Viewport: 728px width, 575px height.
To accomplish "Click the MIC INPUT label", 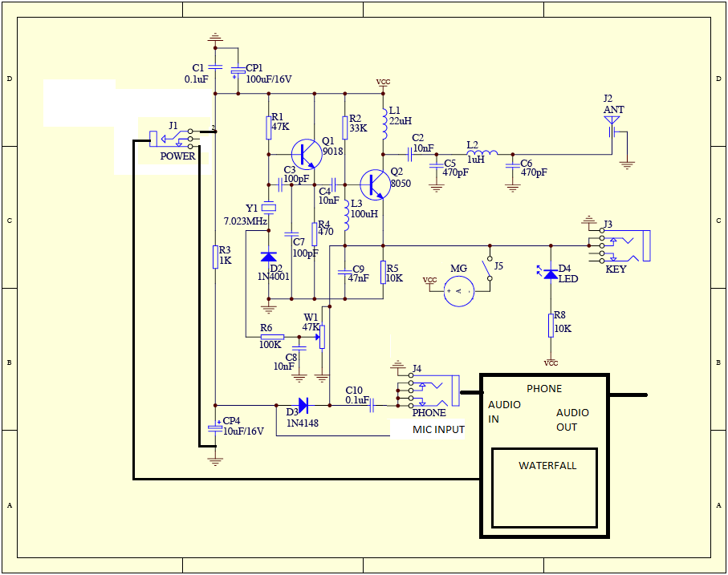I will click(x=438, y=430).
